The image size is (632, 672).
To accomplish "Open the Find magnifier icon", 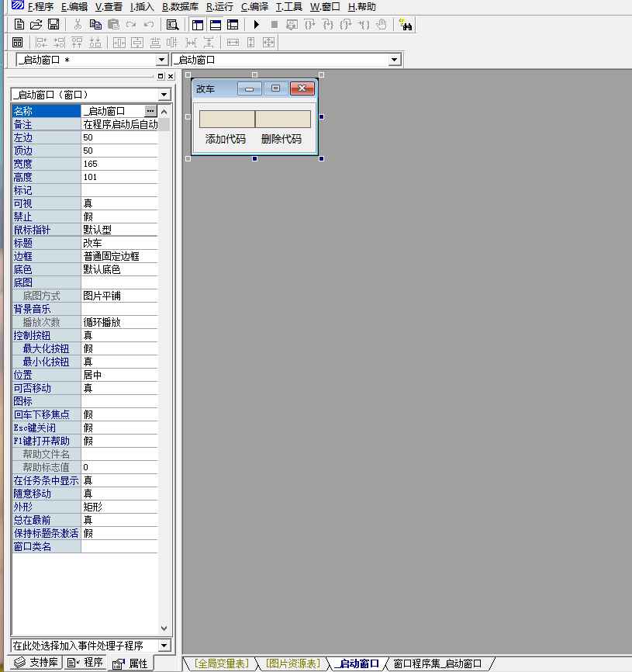I will click(x=173, y=24).
